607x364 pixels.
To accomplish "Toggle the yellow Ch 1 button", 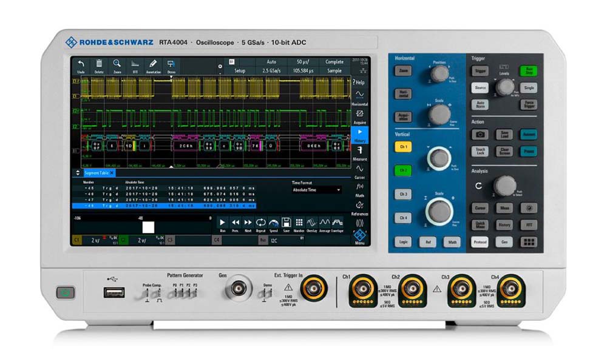I will coord(402,147).
